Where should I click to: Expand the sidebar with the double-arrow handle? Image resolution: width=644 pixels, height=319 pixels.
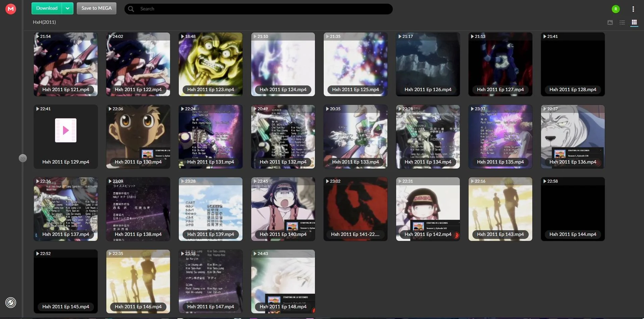click(x=23, y=158)
